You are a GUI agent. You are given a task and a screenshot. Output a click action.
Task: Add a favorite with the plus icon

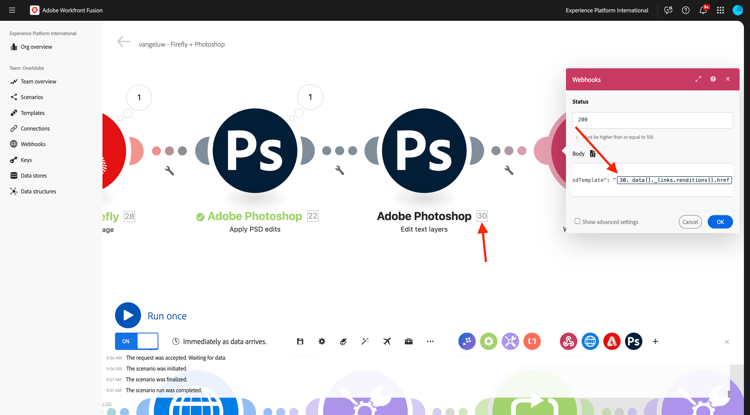655,341
